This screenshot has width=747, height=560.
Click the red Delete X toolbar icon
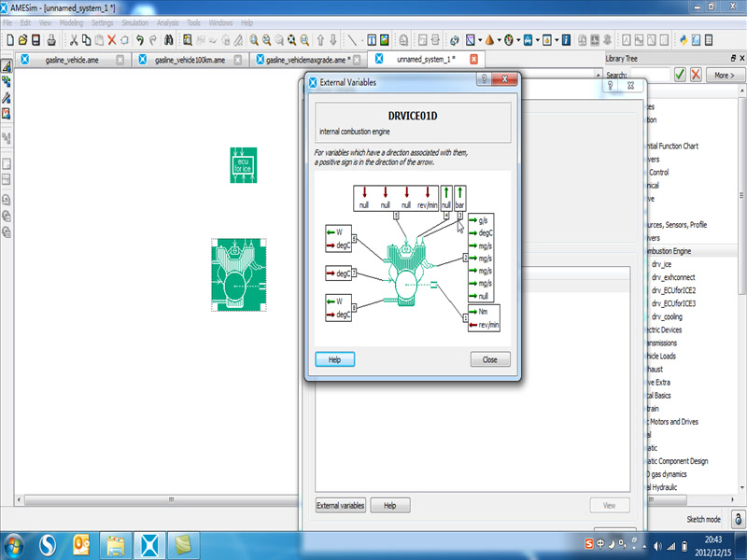(112, 40)
